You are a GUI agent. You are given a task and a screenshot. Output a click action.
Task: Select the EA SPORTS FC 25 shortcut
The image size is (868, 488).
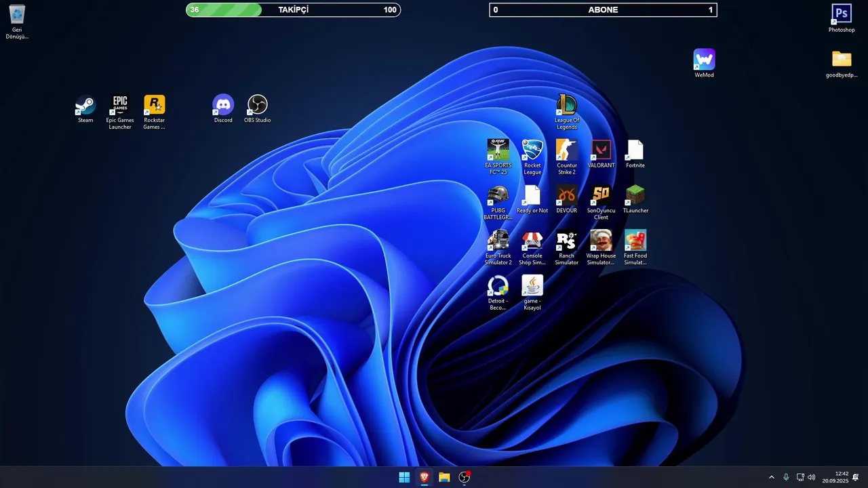[x=498, y=157]
